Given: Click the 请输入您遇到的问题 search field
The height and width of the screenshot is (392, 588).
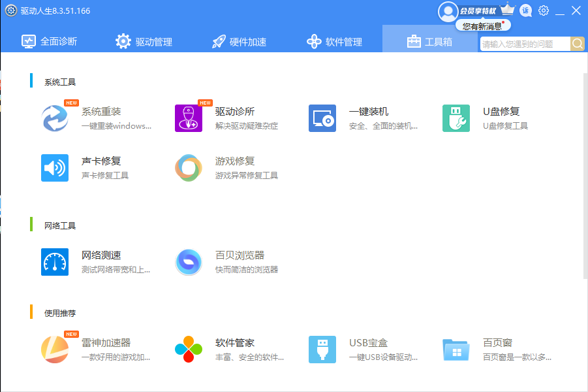Looking at the screenshot, I should (525, 44).
